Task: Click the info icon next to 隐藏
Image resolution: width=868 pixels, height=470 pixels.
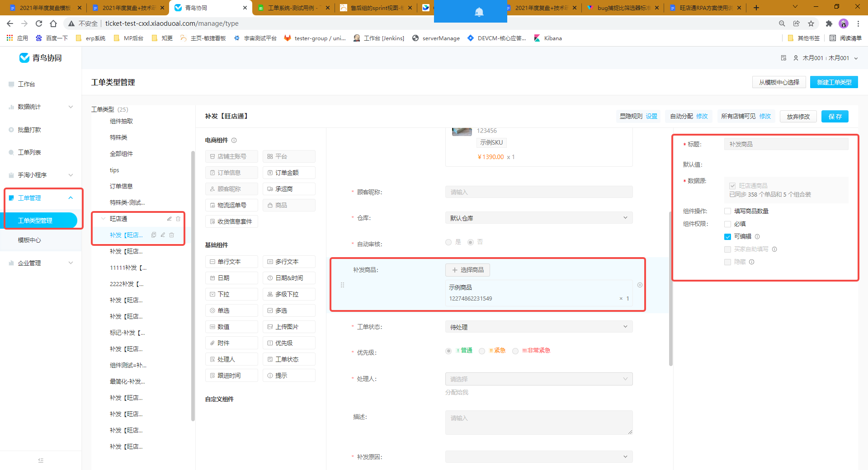Action: tap(751, 262)
